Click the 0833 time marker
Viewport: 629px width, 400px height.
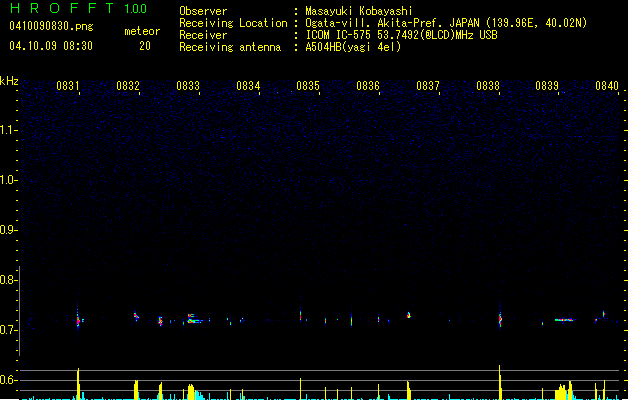click(x=188, y=86)
